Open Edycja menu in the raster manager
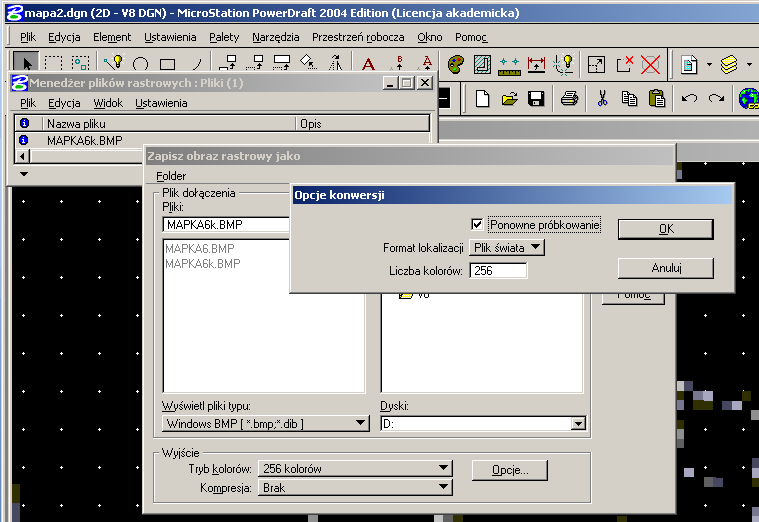The height and width of the screenshot is (522, 759). click(x=64, y=103)
